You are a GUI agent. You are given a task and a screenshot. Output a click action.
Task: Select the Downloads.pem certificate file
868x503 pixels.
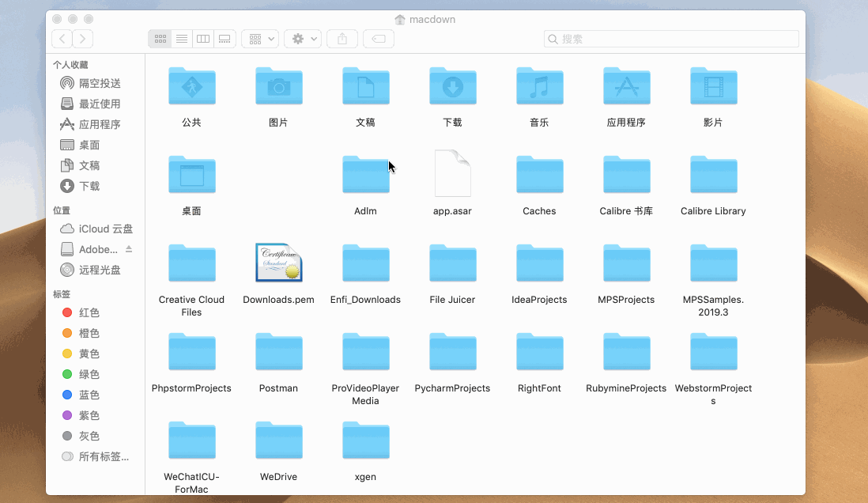pos(278,263)
